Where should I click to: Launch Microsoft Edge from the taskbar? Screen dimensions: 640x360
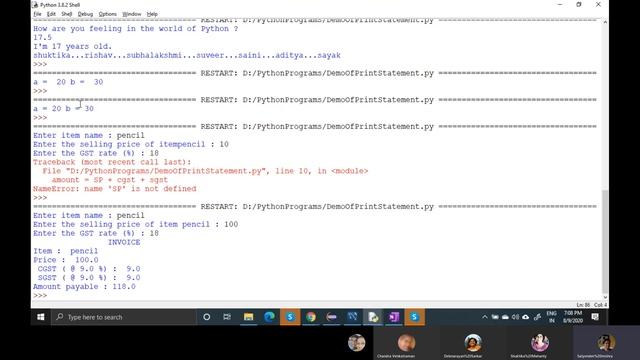269,317
